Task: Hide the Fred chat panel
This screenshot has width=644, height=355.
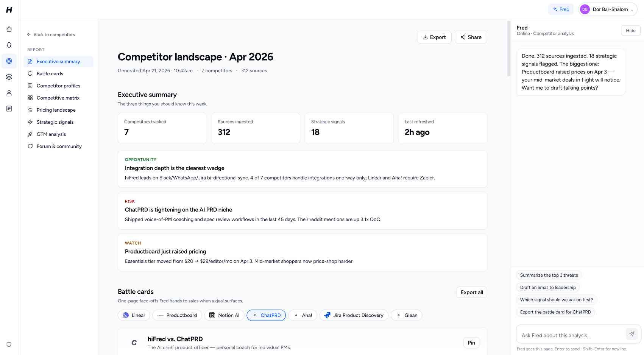Action: 631,31
